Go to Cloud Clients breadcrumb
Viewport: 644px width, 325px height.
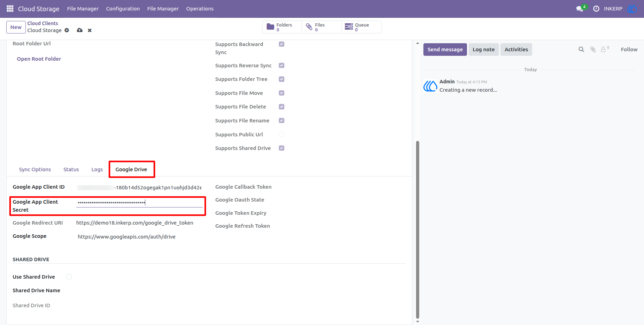point(43,23)
